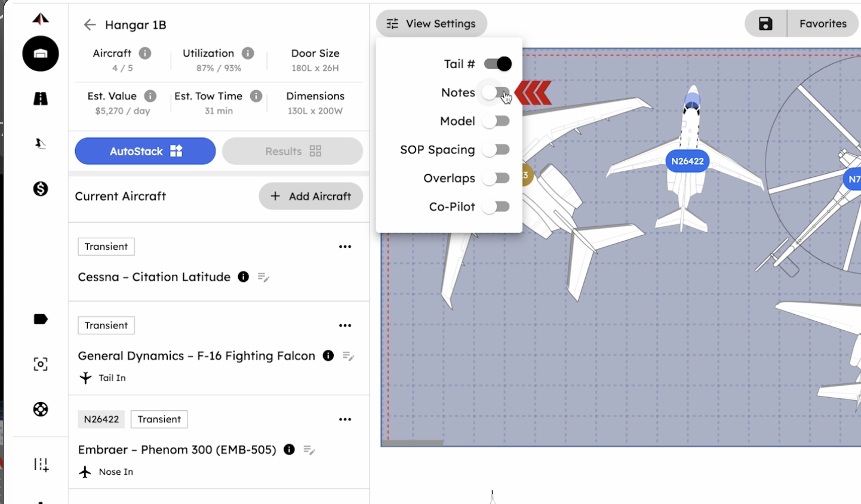Open the customize columns sidebar icon

41,465
